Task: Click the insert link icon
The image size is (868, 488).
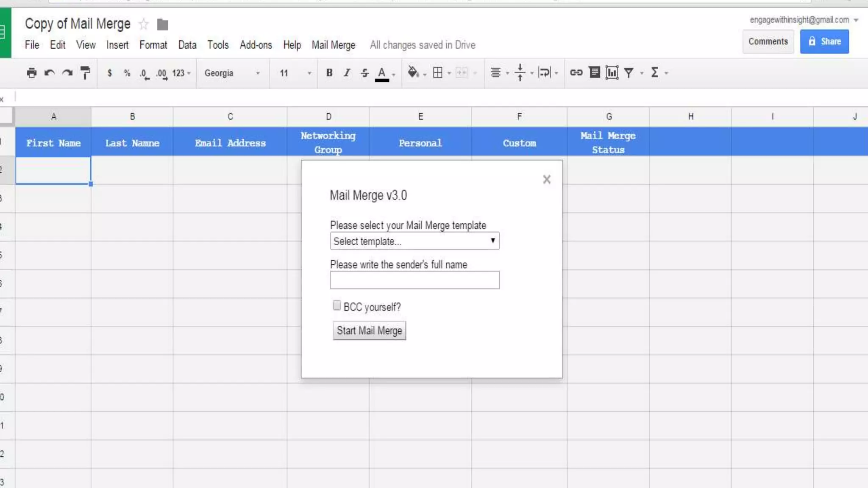Action: coord(576,73)
